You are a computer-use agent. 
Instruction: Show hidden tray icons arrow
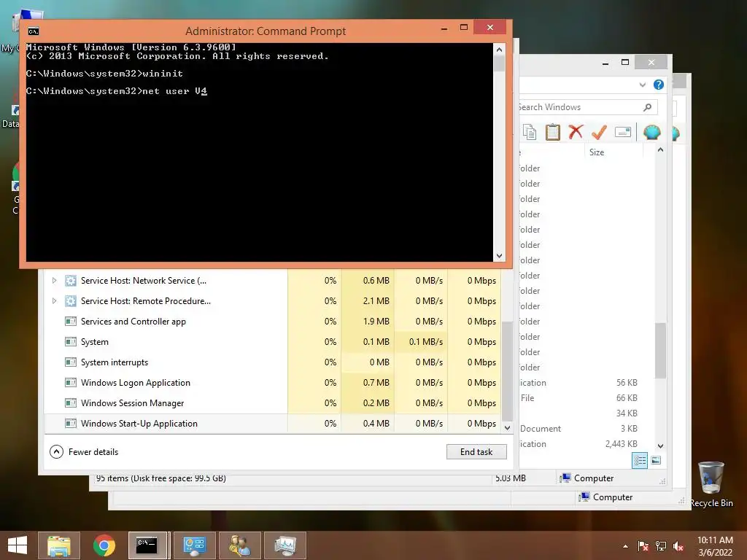click(x=625, y=547)
